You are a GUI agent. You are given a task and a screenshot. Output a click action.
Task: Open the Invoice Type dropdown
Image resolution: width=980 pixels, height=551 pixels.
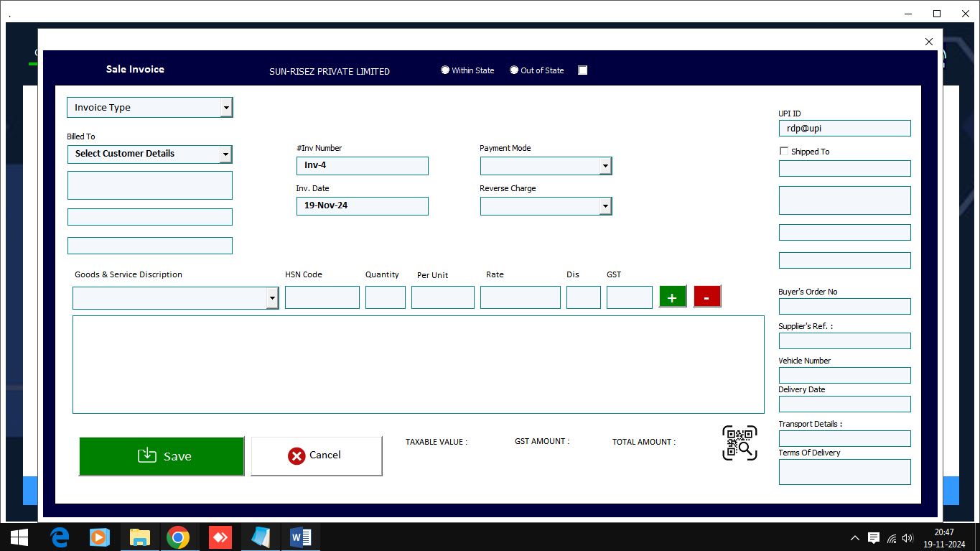pos(227,107)
